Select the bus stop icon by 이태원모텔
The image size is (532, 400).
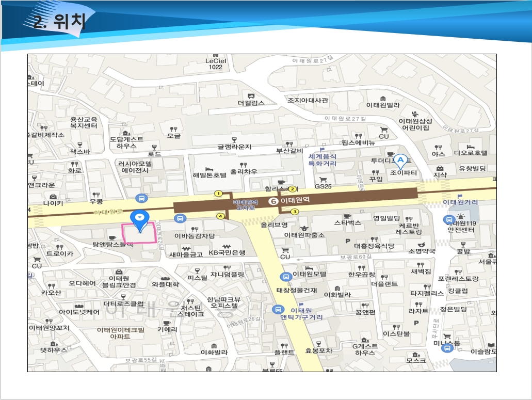pyautogui.click(x=286, y=277)
